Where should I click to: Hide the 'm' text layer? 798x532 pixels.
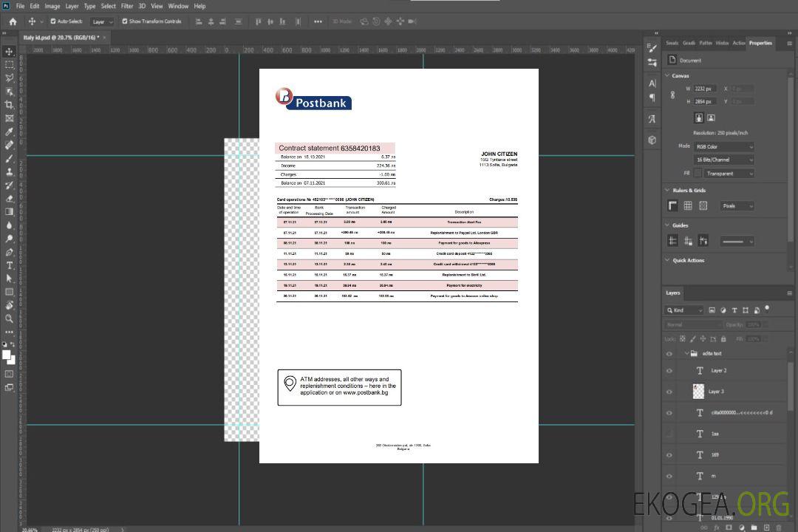[x=669, y=477]
